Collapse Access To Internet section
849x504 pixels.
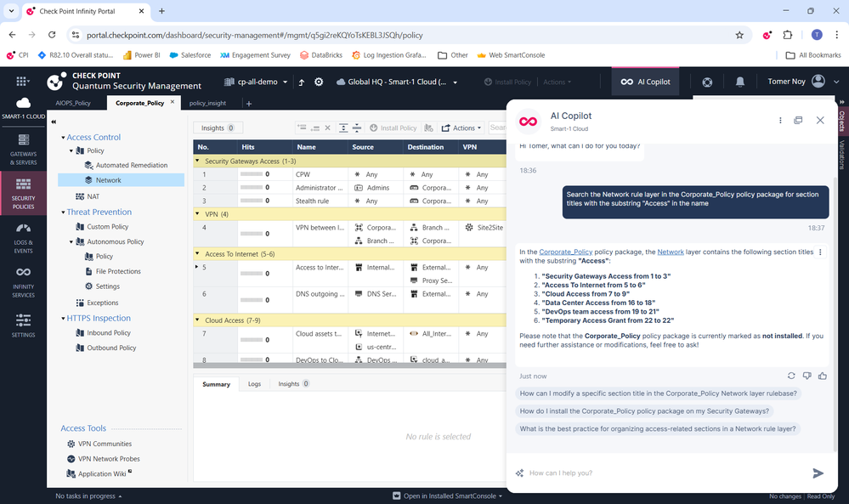[198, 253]
